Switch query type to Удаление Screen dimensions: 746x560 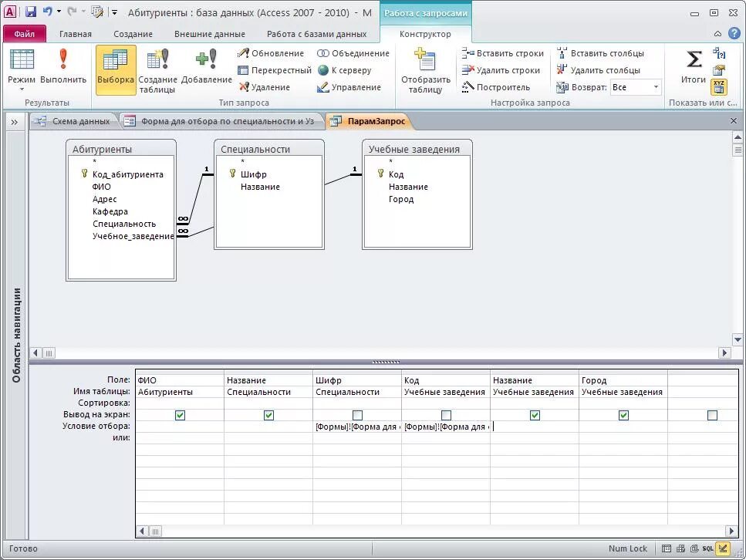264,87
